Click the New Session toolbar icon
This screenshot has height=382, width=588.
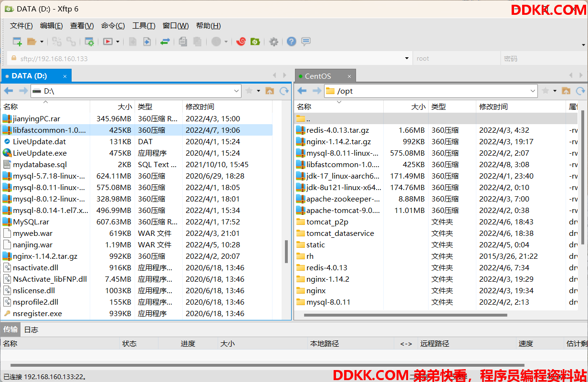pyautogui.click(x=17, y=42)
